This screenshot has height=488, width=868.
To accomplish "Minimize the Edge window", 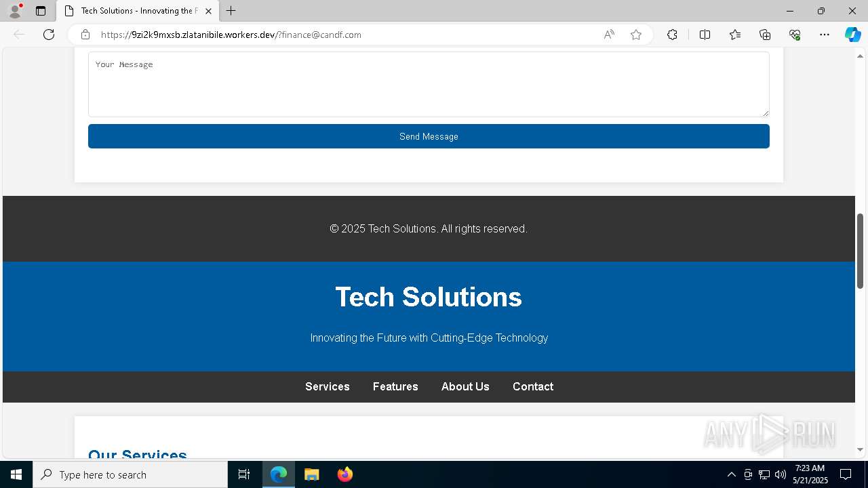I will (x=790, y=11).
